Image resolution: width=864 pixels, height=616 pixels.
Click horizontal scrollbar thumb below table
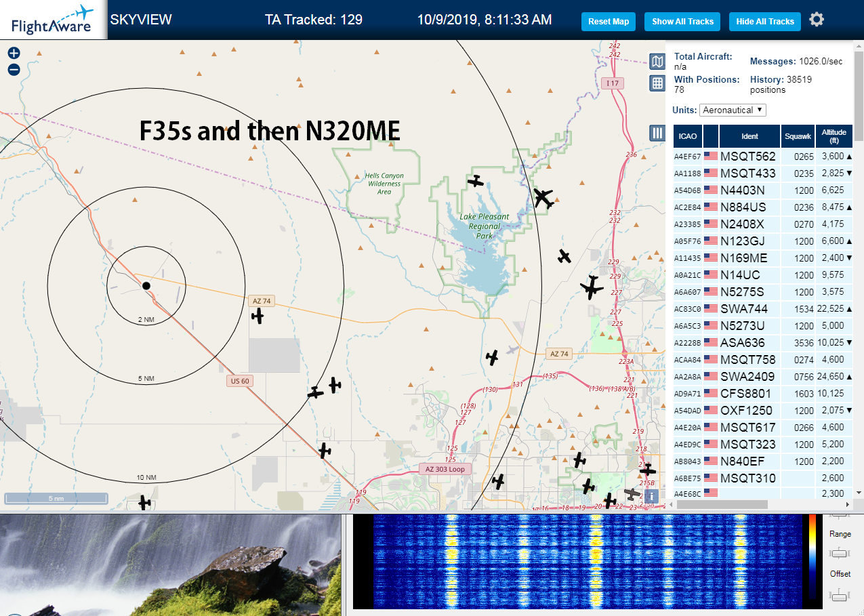pos(722,504)
